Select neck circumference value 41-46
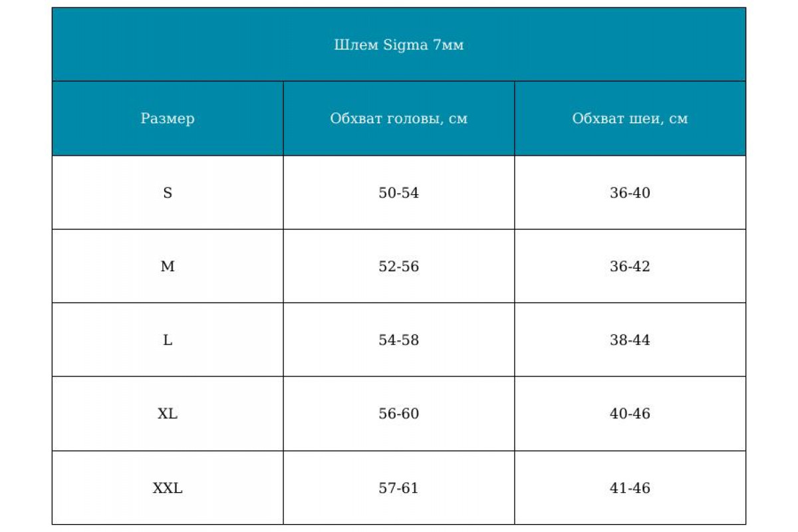The image size is (798, 532). click(630, 488)
